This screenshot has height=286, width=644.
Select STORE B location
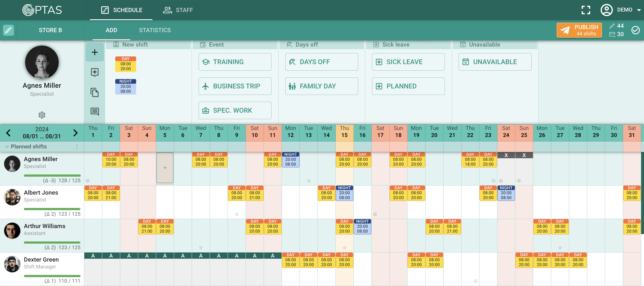(x=50, y=30)
